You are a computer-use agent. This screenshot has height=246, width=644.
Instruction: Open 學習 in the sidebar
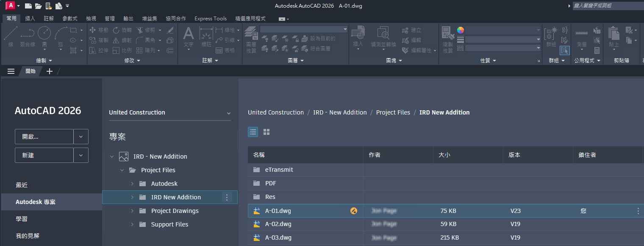(x=22, y=219)
